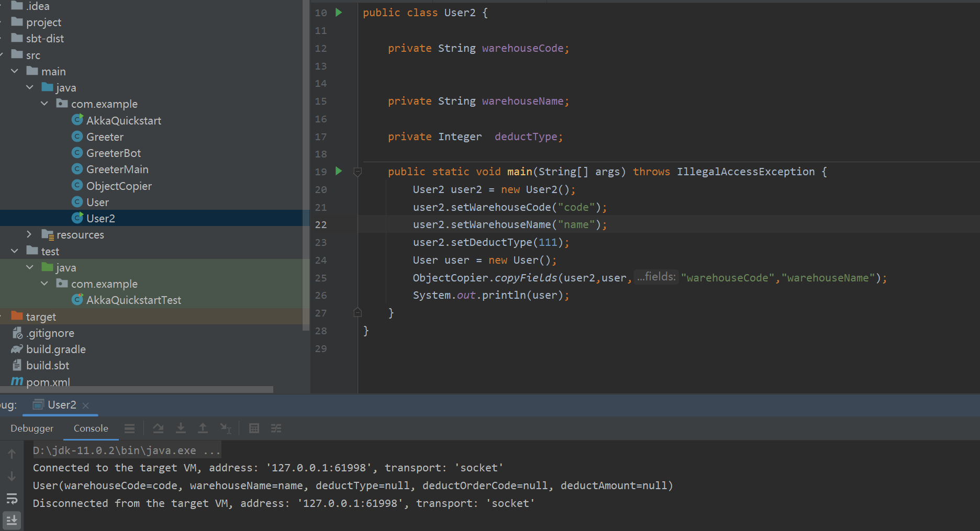The width and height of the screenshot is (980, 531).
Task: Click the up stack trace arrow in console
Action: coord(12,454)
